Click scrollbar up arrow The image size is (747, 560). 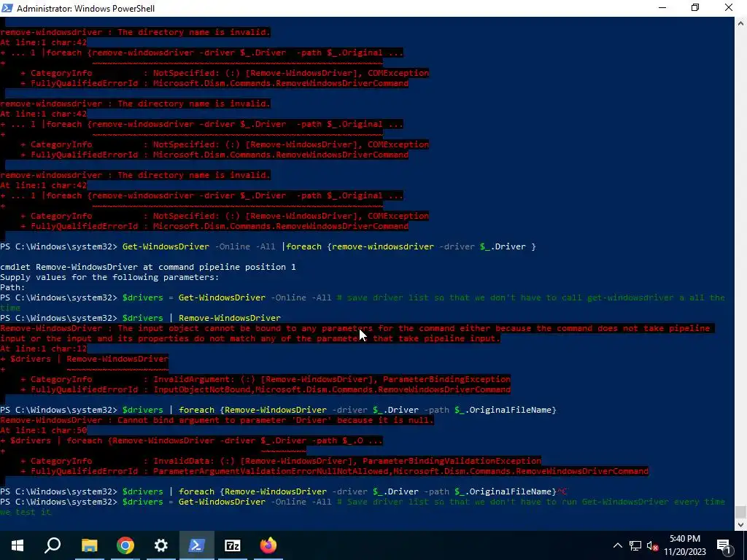(740, 23)
